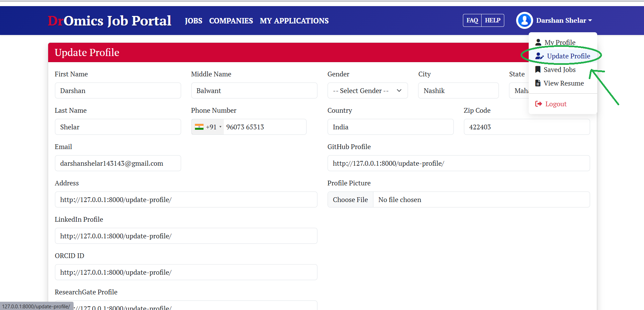Click the HELP button
This screenshot has width=644, height=310.
click(x=492, y=20)
